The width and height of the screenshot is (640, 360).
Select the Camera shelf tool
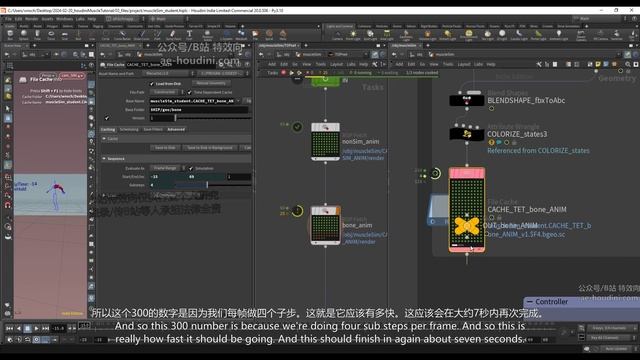(x=337, y=35)
